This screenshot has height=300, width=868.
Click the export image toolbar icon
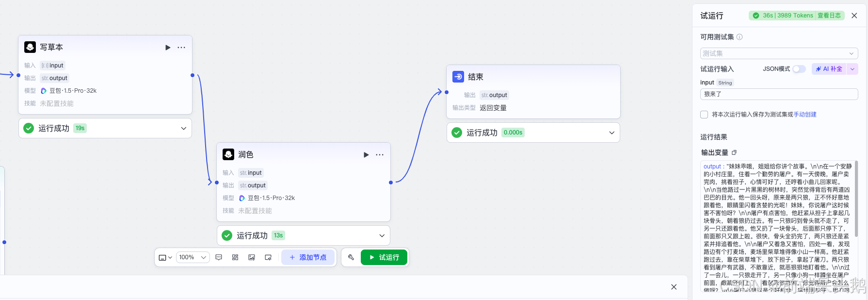252,257
